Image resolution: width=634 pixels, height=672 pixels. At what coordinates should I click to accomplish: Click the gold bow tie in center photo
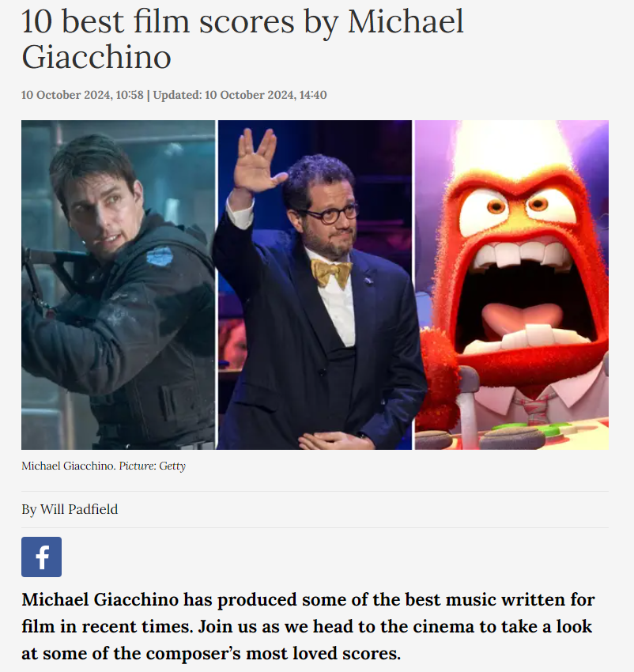pos(331,272)
